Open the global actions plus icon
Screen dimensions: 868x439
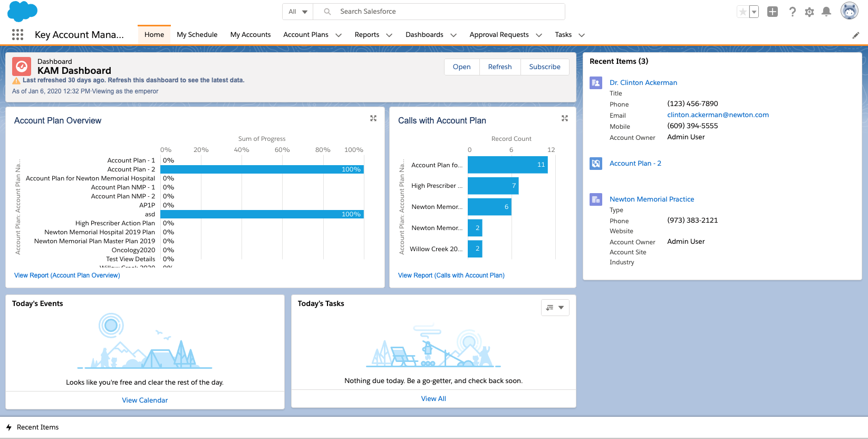pos(773,12)
